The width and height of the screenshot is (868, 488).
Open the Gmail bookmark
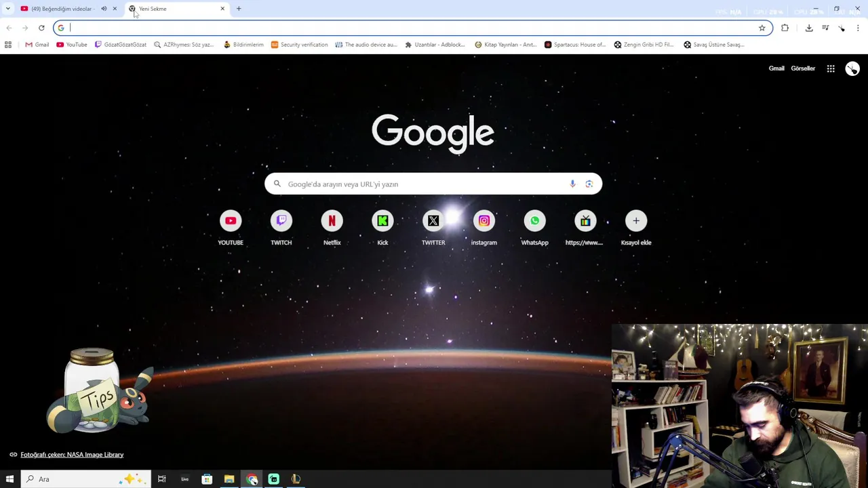click(37, 45)
